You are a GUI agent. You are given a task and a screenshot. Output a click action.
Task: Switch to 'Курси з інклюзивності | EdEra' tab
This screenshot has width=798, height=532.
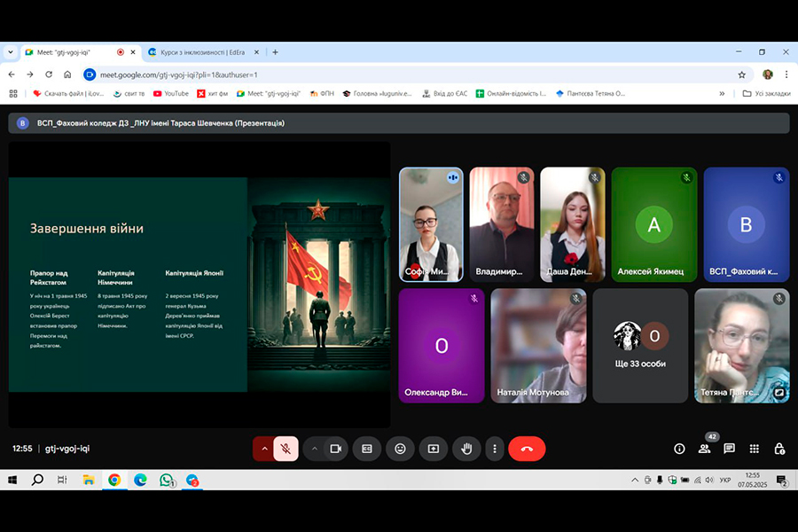[202, 52]
